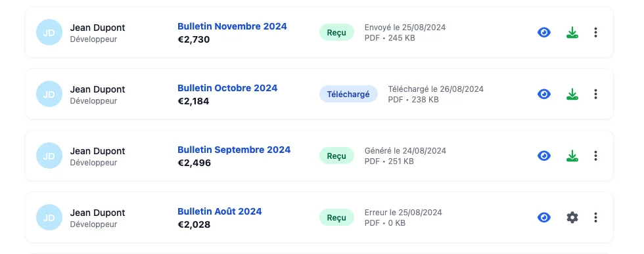Open more actions for Bulletin Août 2024
644x254 pixels.
595,217
